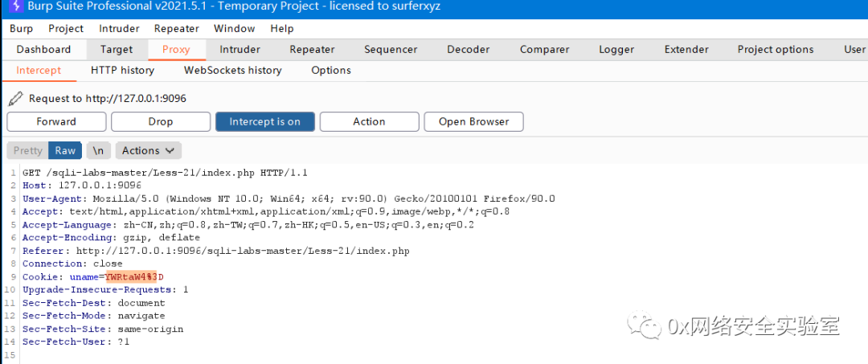The height and width of the screenshot is (364, 868).
Task: Switch to the Decoder tab
Action: coord(469,49)
